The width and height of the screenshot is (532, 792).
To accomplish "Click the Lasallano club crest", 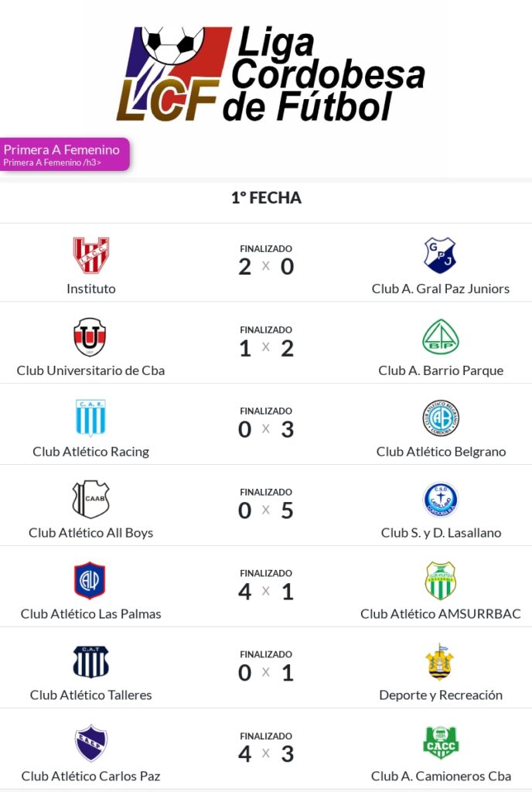I will tap(440, 499).
